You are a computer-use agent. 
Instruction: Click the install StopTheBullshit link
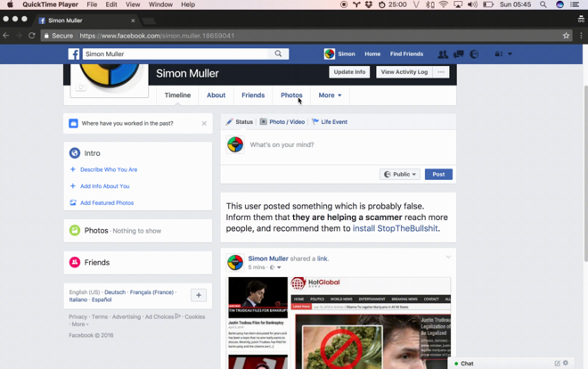tap(395, 228)
